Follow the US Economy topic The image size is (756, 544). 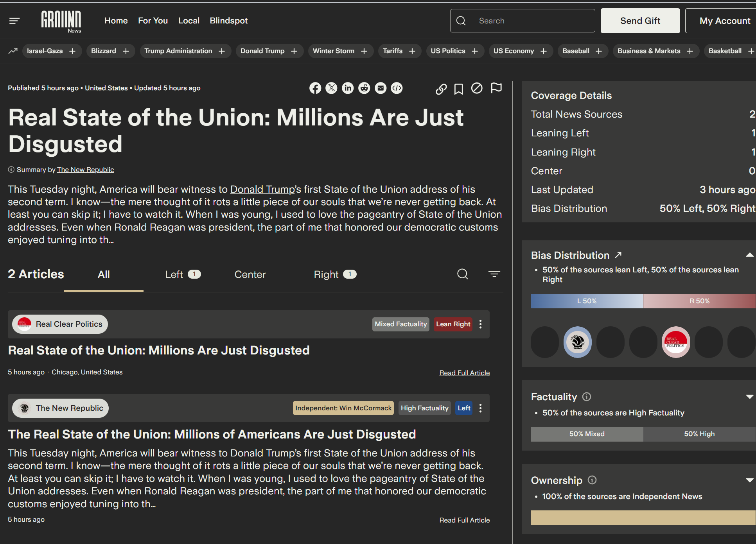tap(543, 51)
